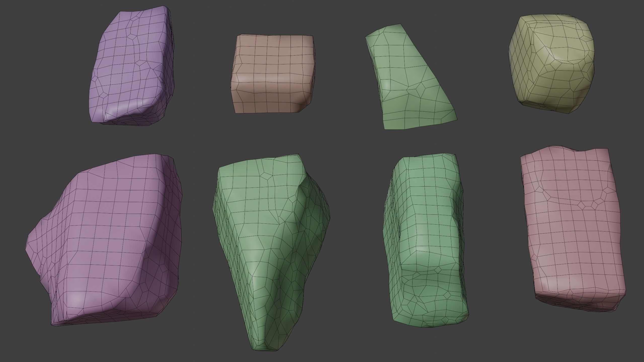
Task: Select the brown cube-shaped rock mesh
Action: (x=273, y=74)
